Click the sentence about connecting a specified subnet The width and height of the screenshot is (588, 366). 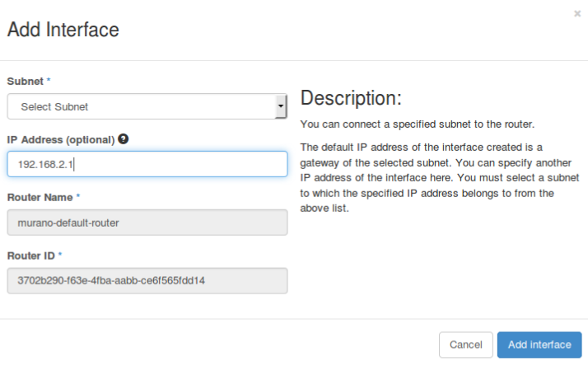[x=418, y=125]
